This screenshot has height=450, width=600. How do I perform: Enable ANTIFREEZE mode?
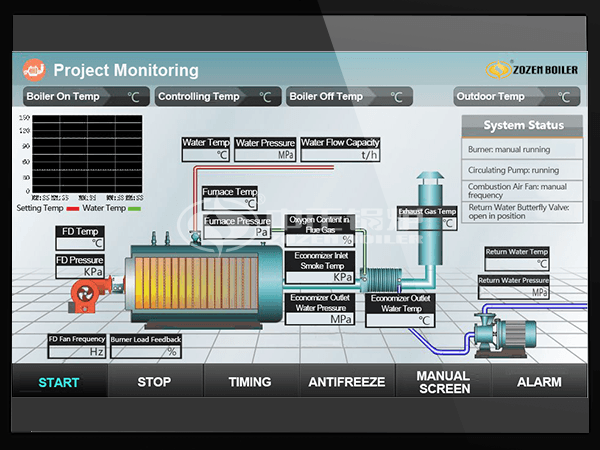(x=347, y=381)
